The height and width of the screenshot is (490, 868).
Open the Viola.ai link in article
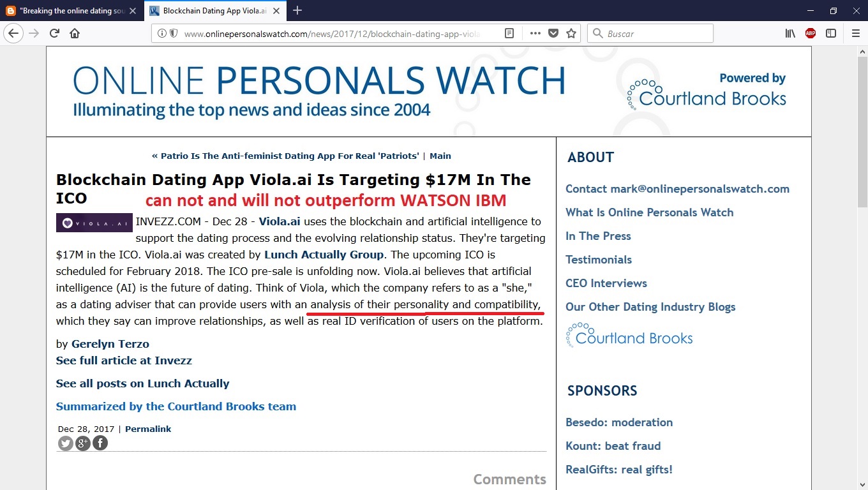(x=280, y=221)
